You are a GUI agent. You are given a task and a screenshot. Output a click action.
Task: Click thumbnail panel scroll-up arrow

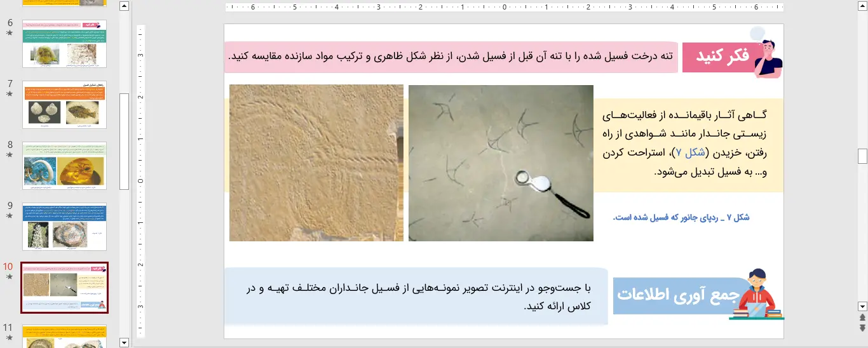[x=125, y=6]
